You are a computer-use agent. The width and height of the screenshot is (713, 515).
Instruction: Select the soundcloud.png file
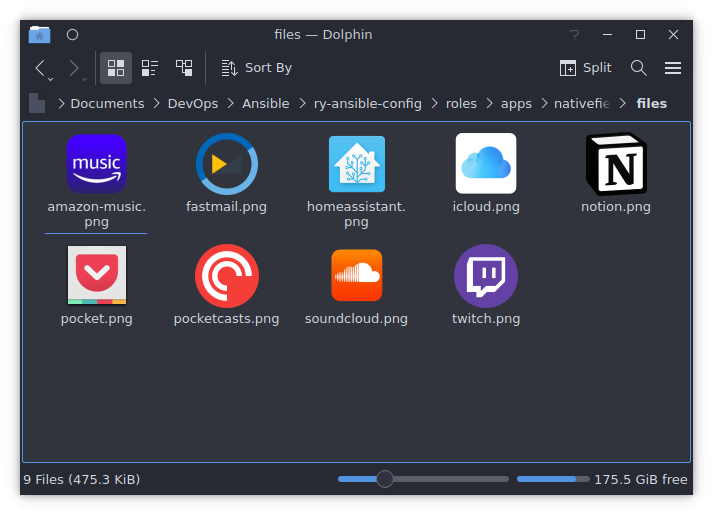[x=356, y=275]
